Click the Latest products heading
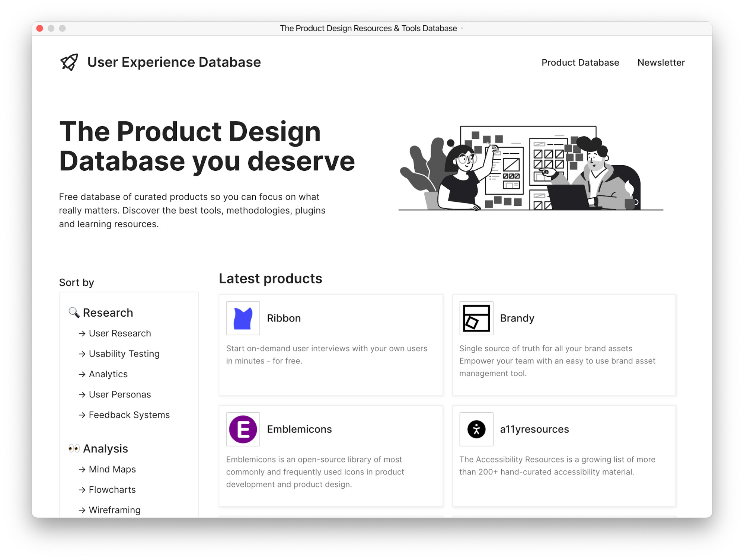744x560 pixels. click(x=270, y=278)
